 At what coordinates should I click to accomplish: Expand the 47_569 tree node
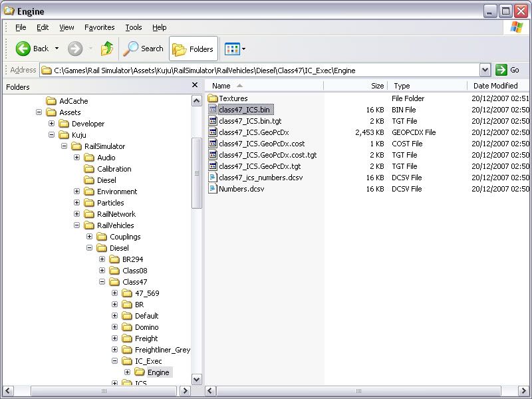pyautogui.click(x=114, y=293)
